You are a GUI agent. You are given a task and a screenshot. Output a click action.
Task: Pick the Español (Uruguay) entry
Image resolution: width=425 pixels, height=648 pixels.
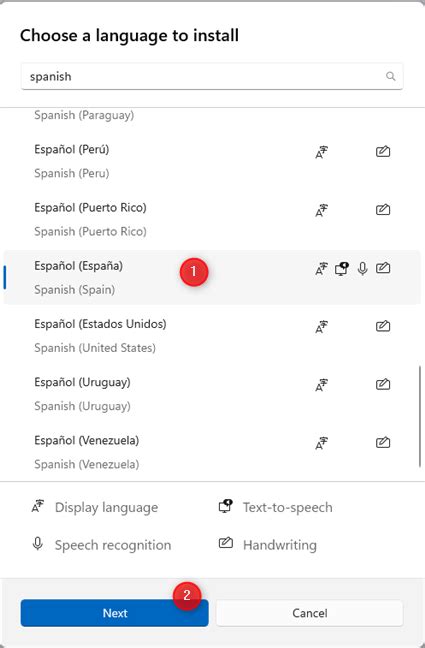212,394
